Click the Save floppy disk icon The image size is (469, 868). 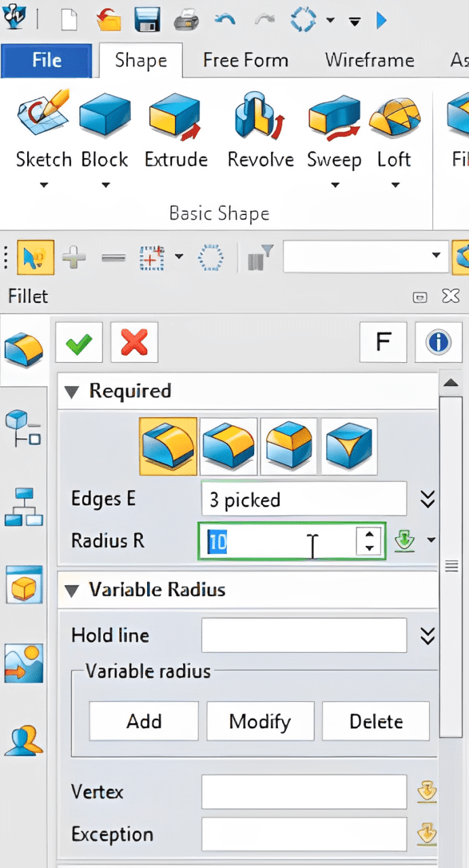[x=146, y=20]
